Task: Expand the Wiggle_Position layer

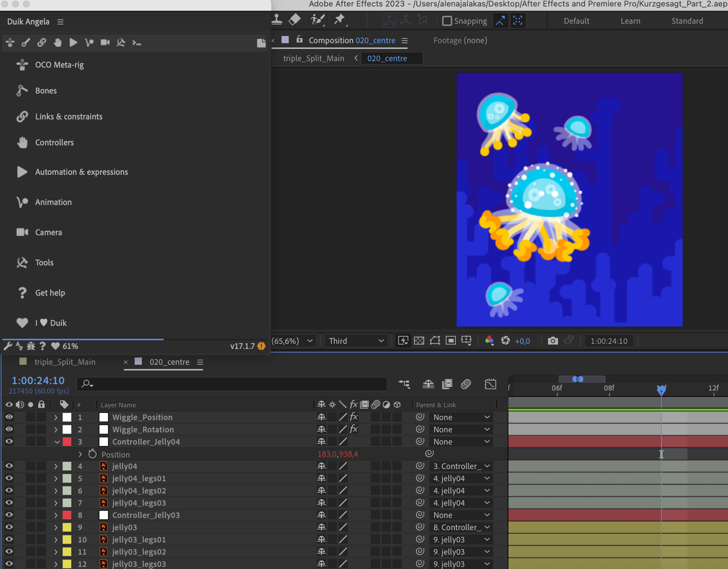Action: pos(56,417)
